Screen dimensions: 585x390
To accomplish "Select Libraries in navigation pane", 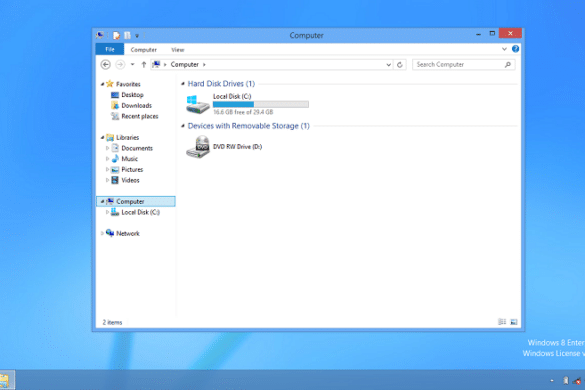I will click(127, 138).
